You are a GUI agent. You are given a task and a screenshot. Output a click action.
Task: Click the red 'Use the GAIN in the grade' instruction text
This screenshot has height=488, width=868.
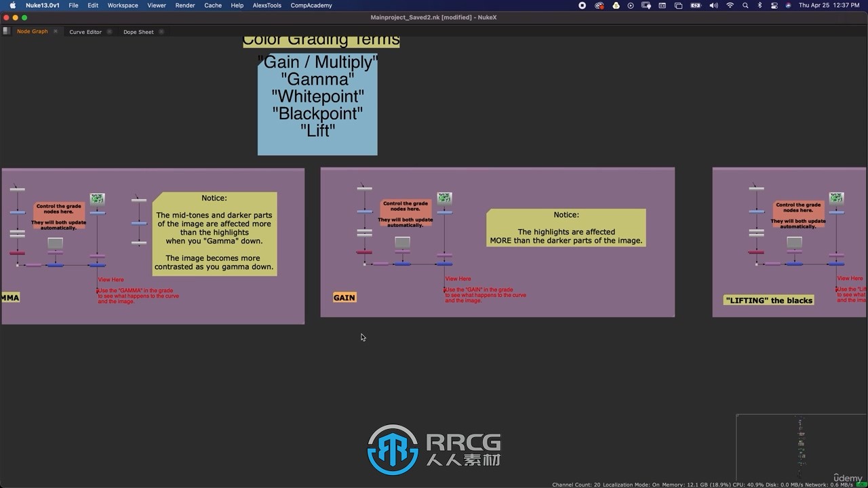click(486, 296)
